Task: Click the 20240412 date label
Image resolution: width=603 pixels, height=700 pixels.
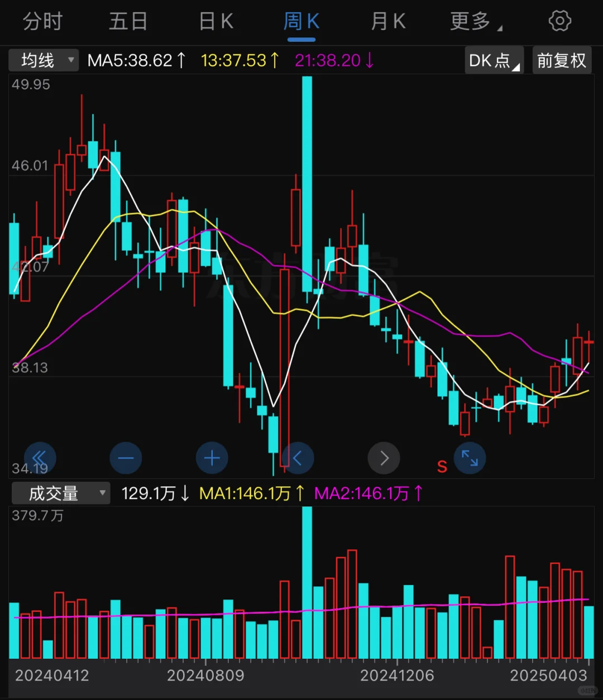Action: (52, 675)
